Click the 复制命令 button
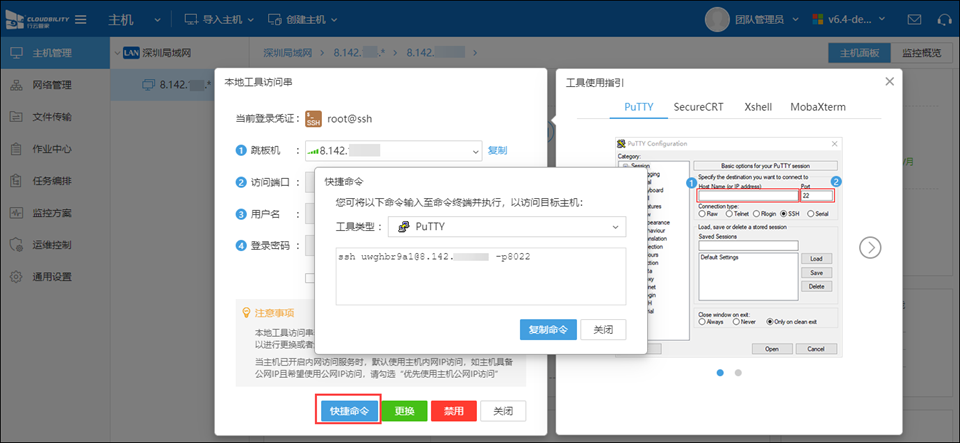This screenshot has width=960, height=443. [548, 329]
